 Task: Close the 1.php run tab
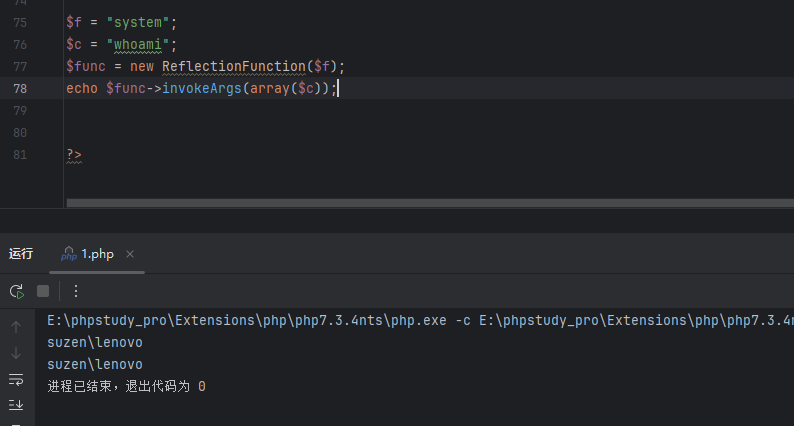coord(130,254)
